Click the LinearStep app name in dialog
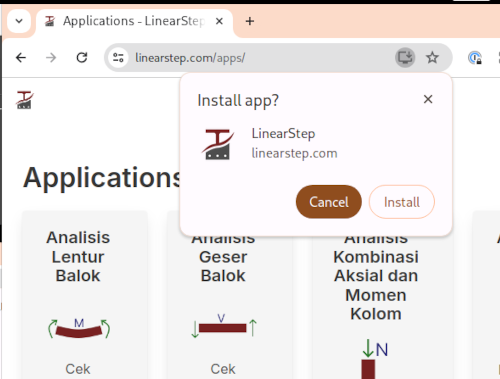Image resolution: width=500 pixels, height=379 pixels. [283, 134]
